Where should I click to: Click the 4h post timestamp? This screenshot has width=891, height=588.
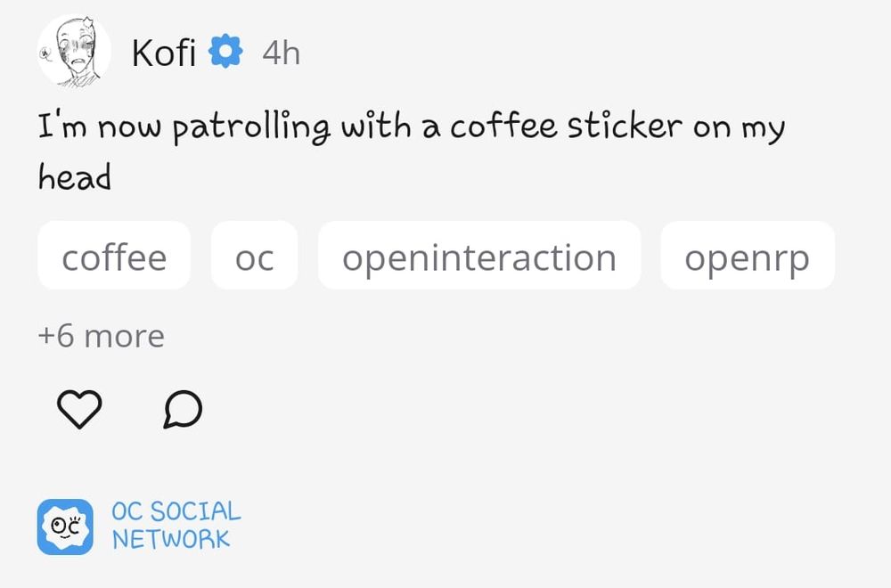pyautogui.click(x=282, y=53)
